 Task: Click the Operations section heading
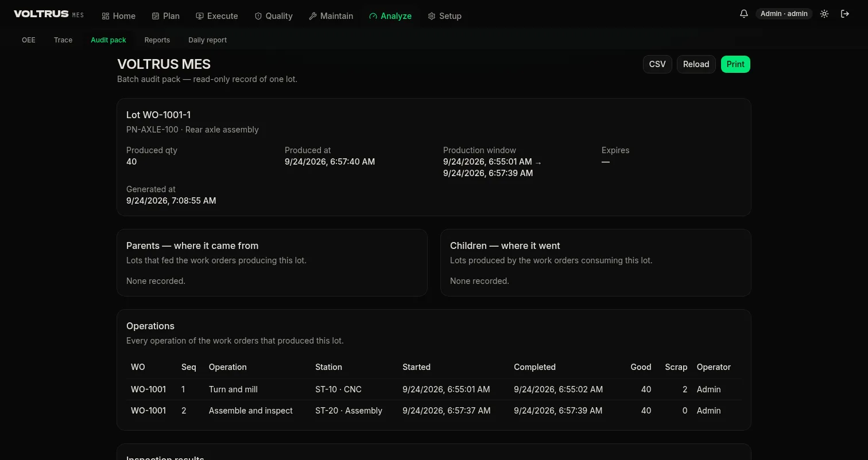click(x=150, y=326)
